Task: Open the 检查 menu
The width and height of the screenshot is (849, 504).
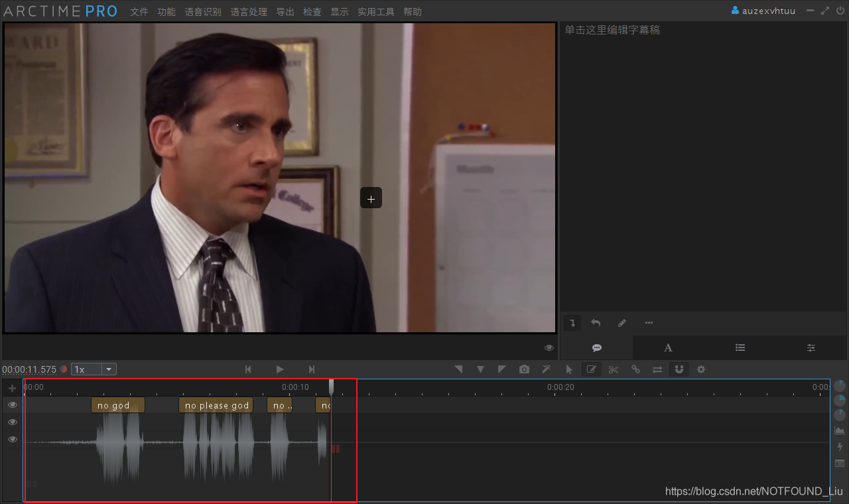Action: pos(312,12)
